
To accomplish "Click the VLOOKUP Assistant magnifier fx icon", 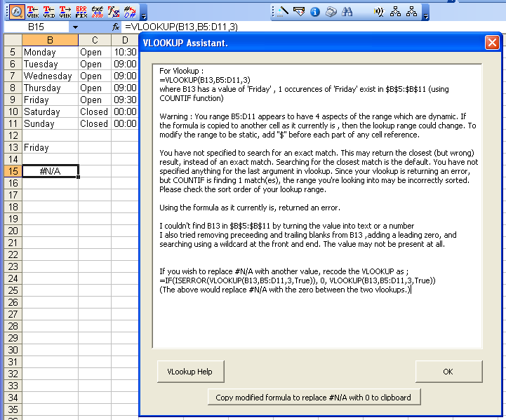I will click(x=16, y=12).
